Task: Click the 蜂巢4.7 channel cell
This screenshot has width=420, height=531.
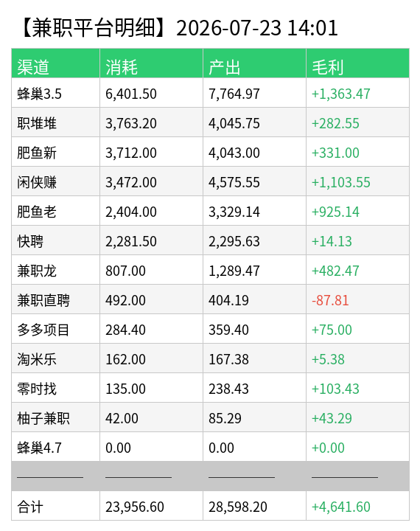Action: (55, 447)
